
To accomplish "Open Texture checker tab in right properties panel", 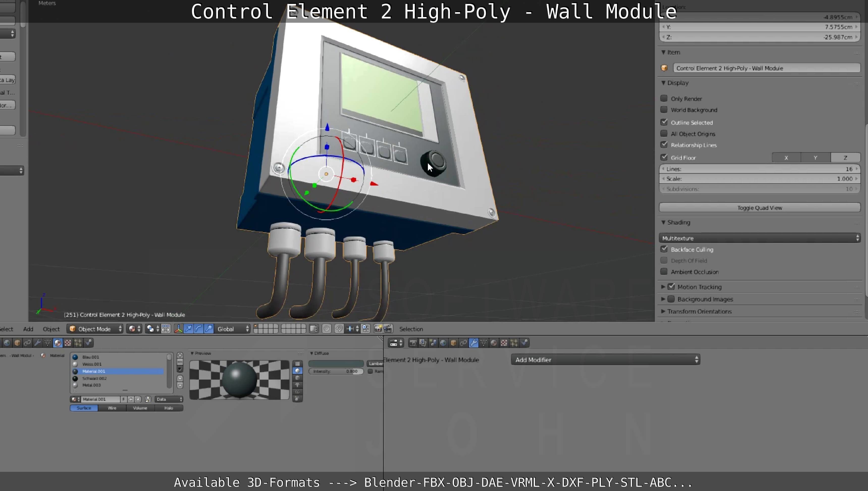I will 504,343.
